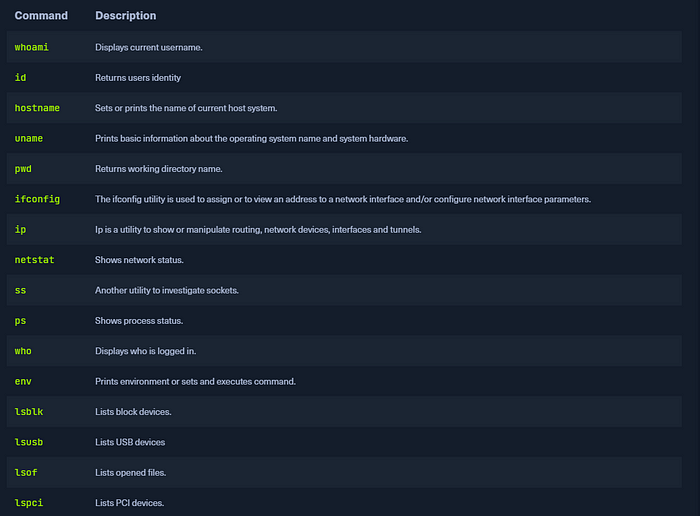This screenshot has height=516, width=700.
Task: Click the ss command text
Action: 20,290
